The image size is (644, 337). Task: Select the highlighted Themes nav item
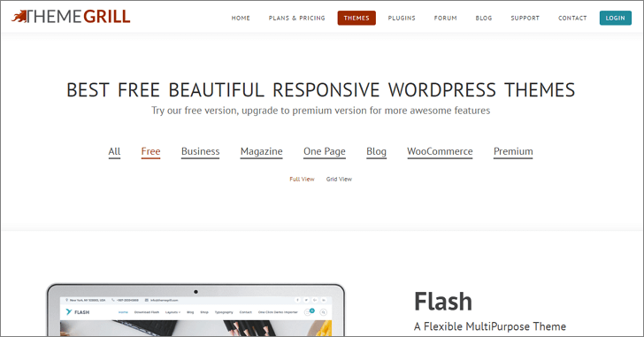point(356,18)
